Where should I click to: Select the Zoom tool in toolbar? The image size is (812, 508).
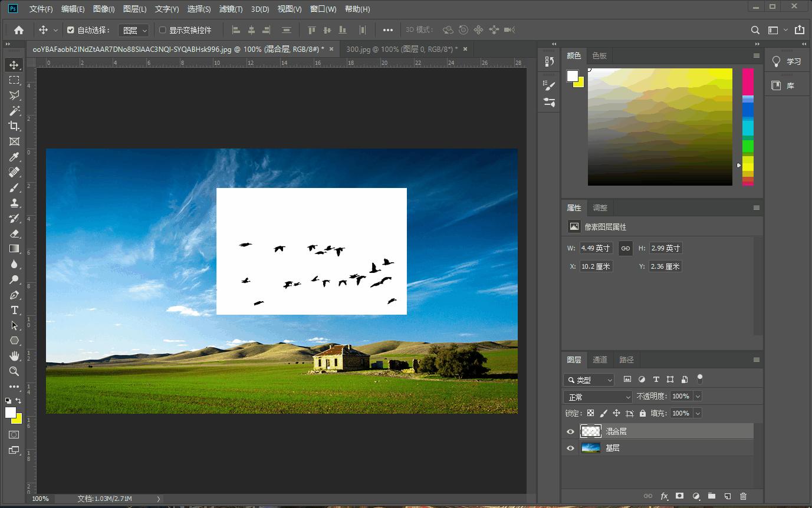coord(14,371)
